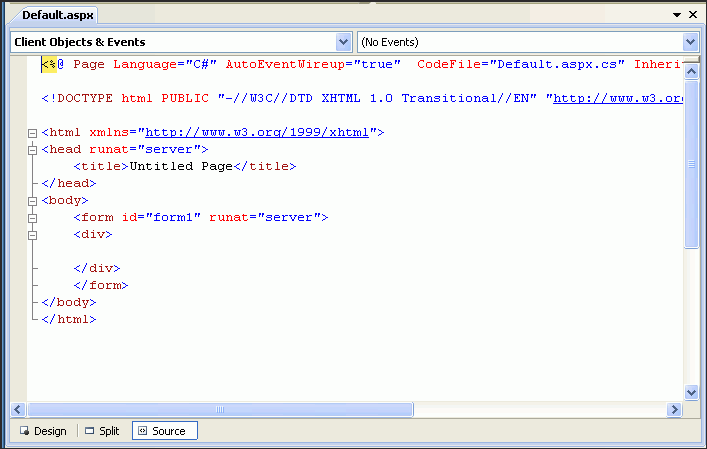Click the vertical scrollbar down arrow
The height and width of the screenshot is (449, 707).
(x=691, y=393)
